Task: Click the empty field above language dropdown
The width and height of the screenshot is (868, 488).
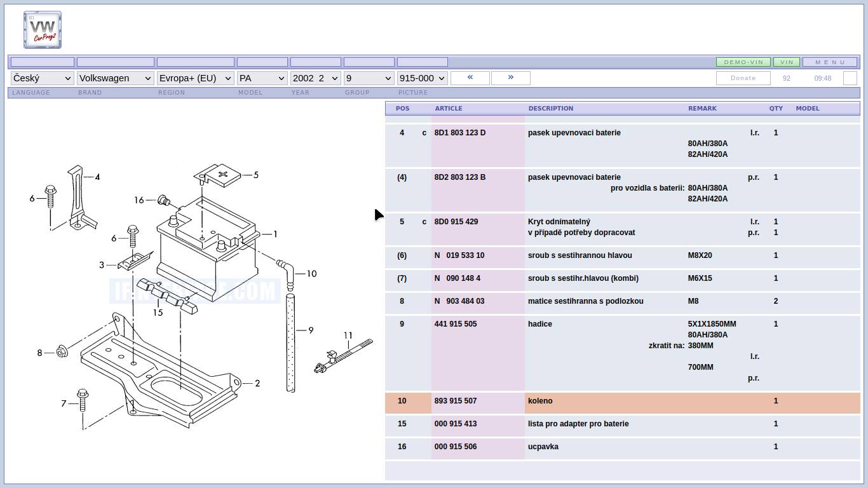Action: 43,62
